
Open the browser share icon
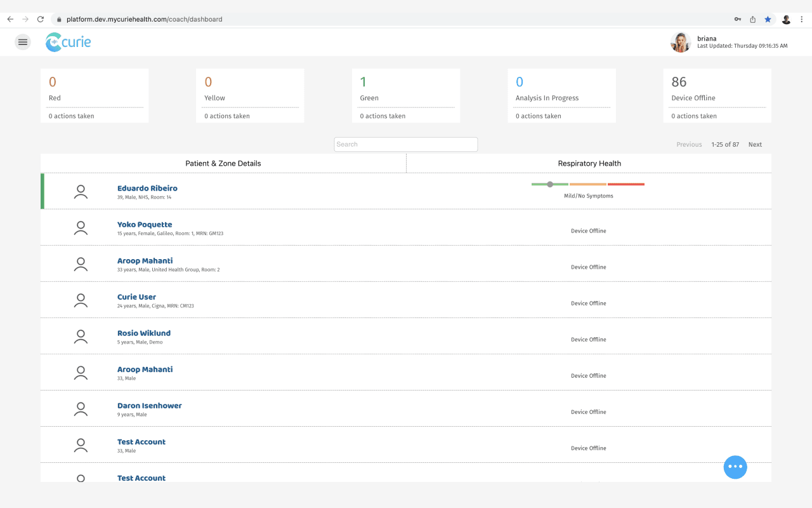[x=752, y=19]
